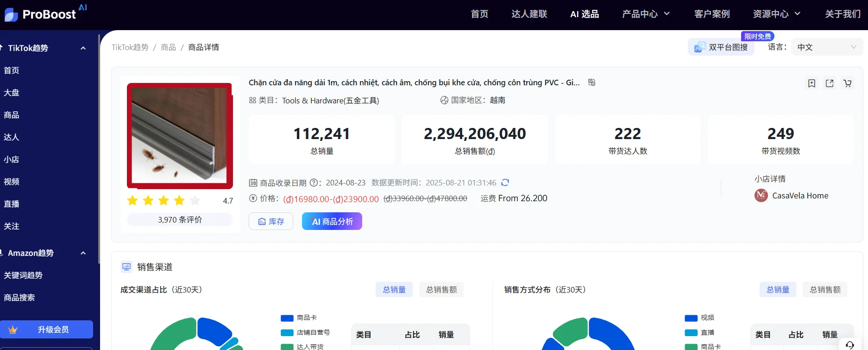Click the 双平台图搜 button
The image size is (868, 350).
point(721,47)
